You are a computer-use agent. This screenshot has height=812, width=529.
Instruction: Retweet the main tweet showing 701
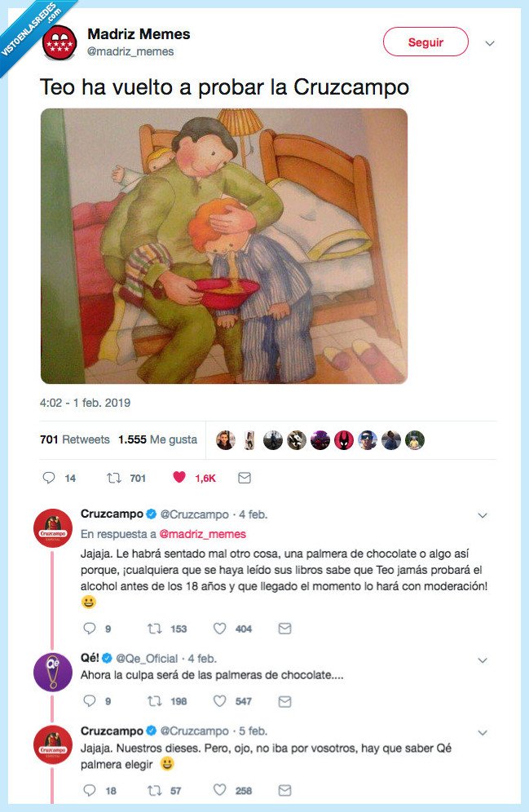click(114, 478)
